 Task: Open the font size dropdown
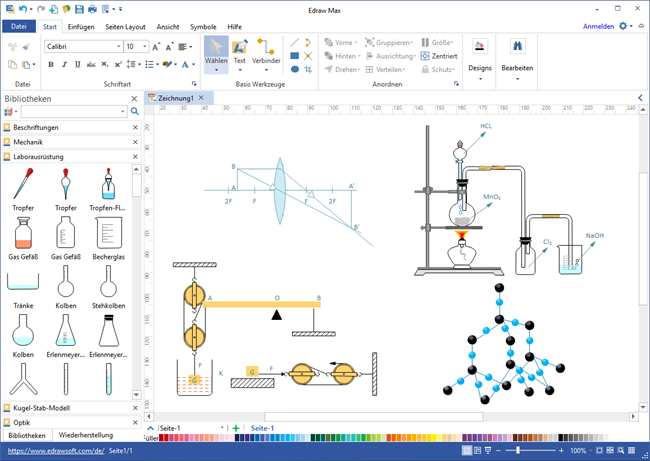pyautogui.click(x=145, y=46)
